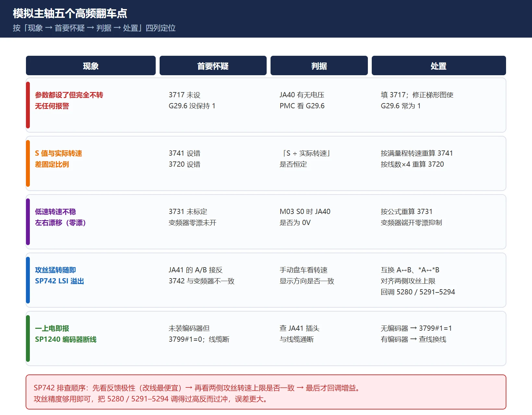
Task: Click orange text 差固定比例
Action: pos(52,164)
